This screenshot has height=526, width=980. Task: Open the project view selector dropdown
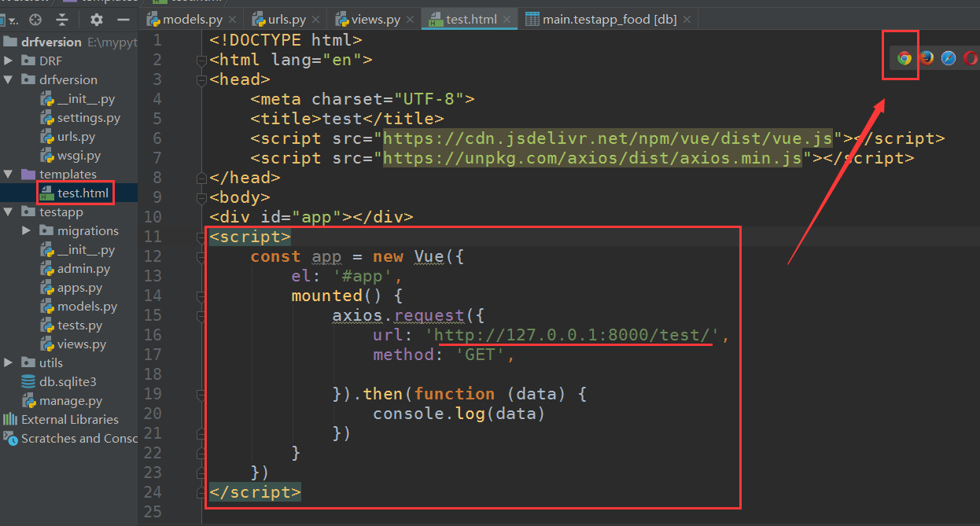[x=13, y=20]
